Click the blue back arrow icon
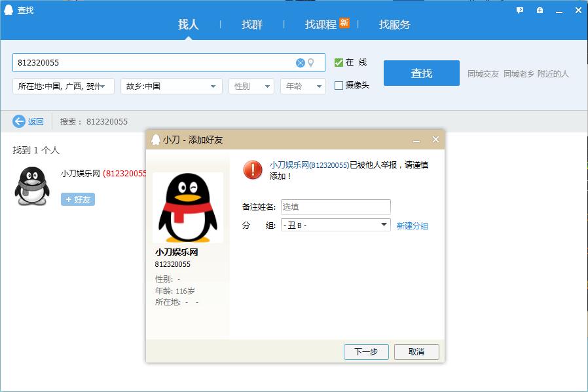 pos(19,121)
